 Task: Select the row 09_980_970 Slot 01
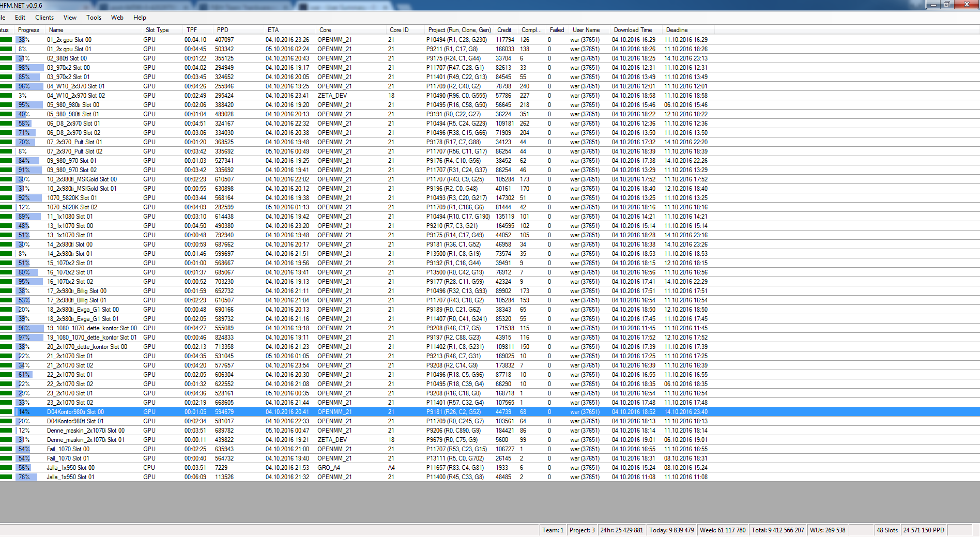490,161
